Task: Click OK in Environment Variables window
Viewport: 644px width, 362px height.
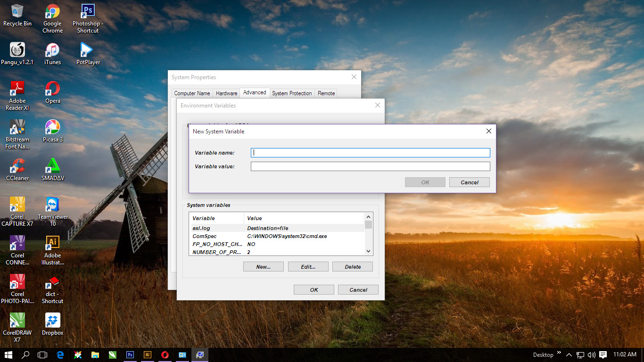Action: pos(314,290)
